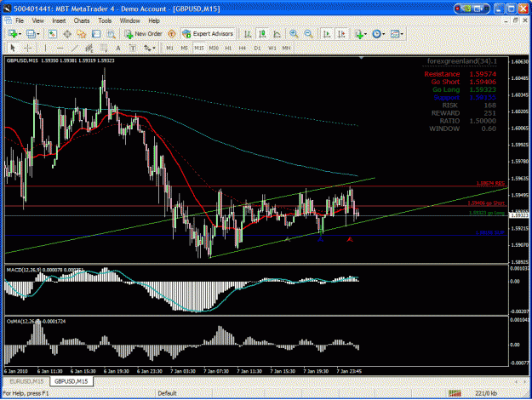Click the blue up arrow chart marker
Viewport: 532px width, 400px height.
click(x=320, y=239)
